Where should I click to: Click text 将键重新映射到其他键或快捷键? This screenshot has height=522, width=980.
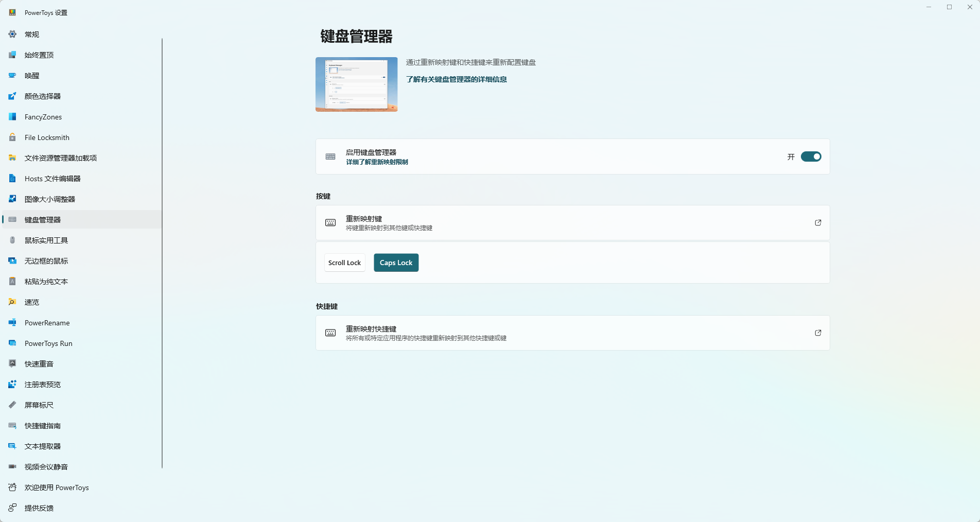(x=389, y=228)
